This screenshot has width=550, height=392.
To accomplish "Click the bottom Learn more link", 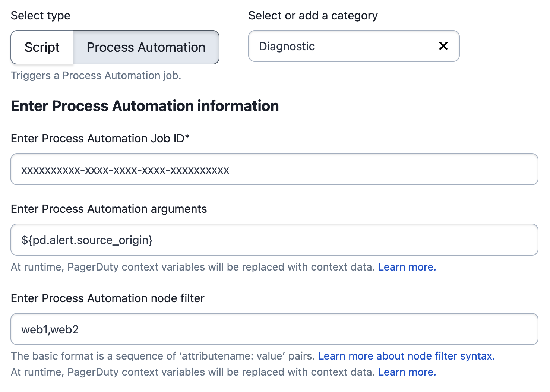I will 407,372.
